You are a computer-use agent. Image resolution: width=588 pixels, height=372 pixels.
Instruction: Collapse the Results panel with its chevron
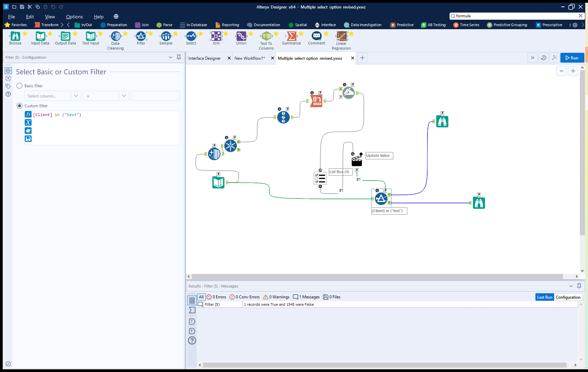(x=571, y=286)
